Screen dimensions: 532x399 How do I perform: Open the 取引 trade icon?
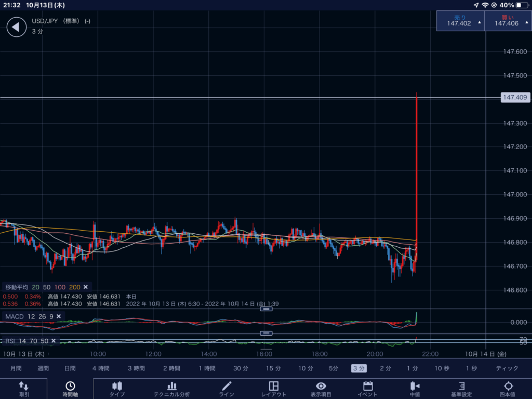click(x=24, y=386)
